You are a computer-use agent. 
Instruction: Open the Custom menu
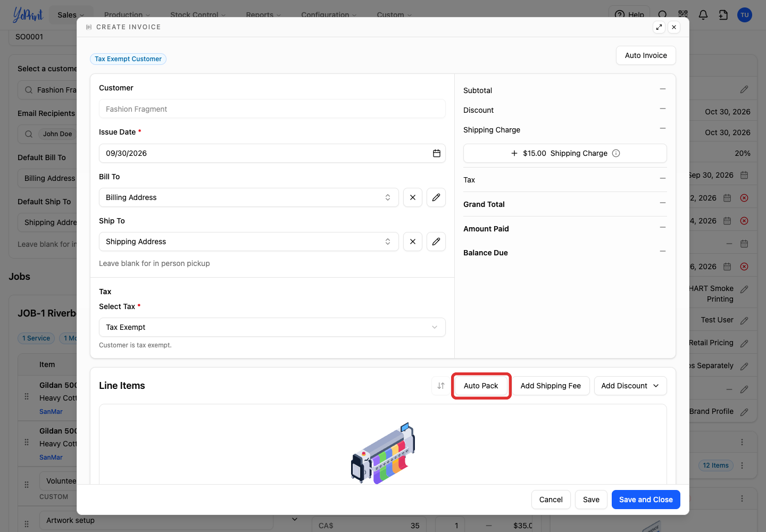pyautogui.click(x=394, y=15)
